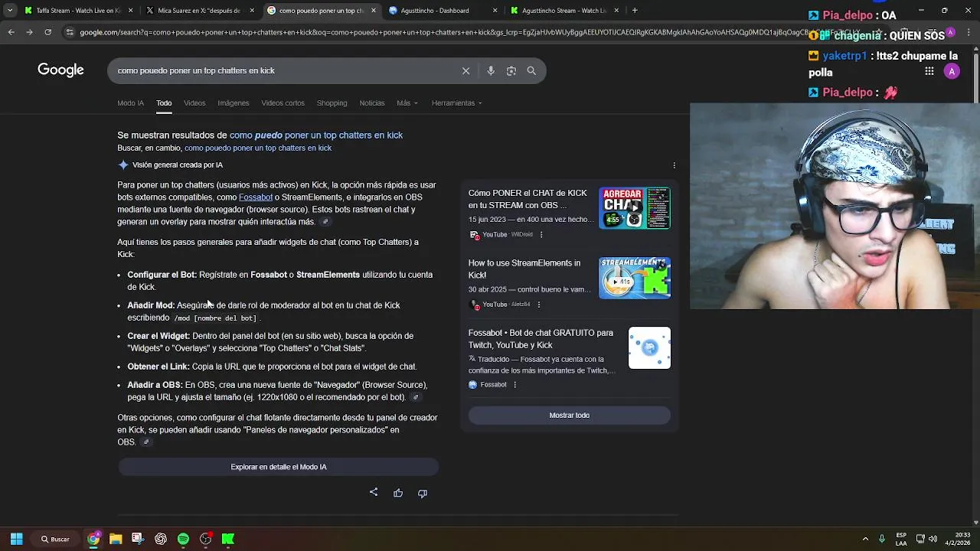Click the StreamElements video thumbnail
The height and width of the screenshot is (551, 980).
(635, 278)
